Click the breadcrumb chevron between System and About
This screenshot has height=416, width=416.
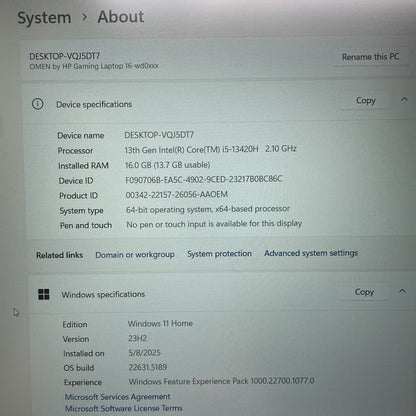[84, 17]
